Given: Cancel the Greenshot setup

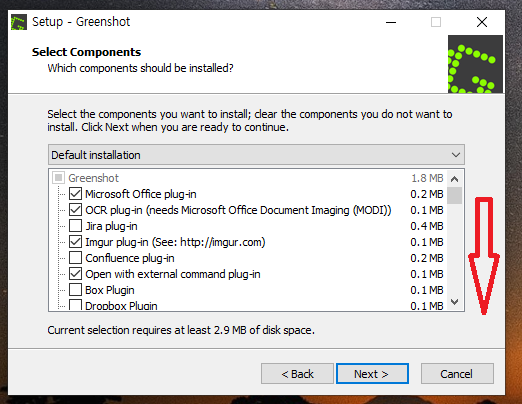Looking at the screenshot, I should [457, 374].
